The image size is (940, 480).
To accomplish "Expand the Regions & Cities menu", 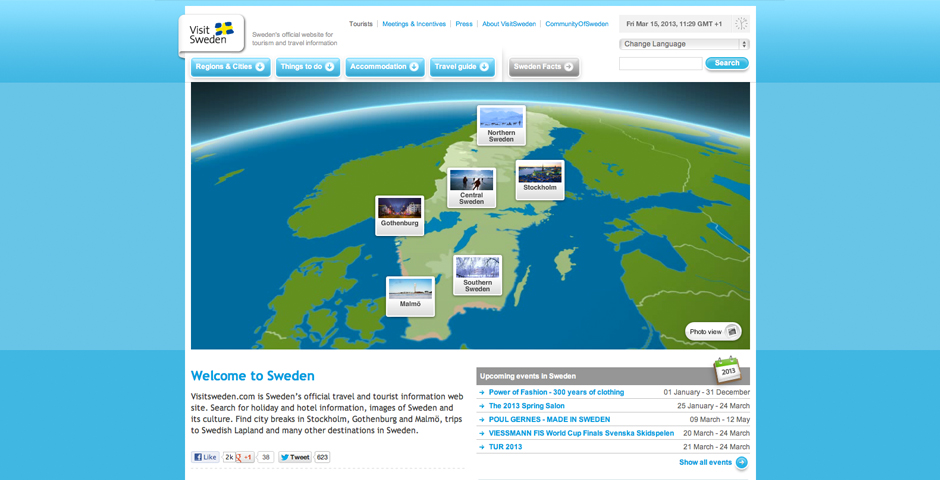I will 230,67.
